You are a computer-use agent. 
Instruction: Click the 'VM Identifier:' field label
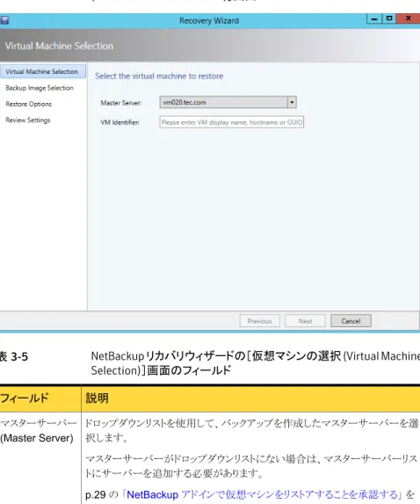click(x=119, y=122)
